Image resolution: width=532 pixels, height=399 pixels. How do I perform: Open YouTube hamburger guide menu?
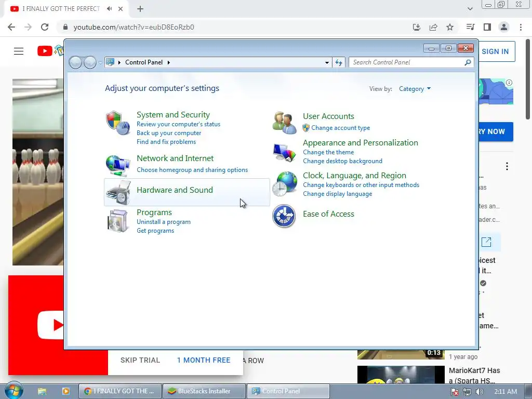19,51
